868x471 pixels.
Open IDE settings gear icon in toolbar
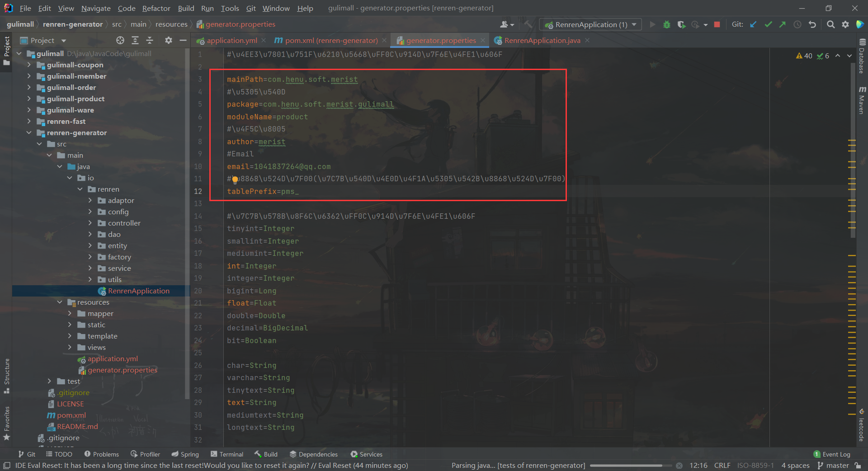pos(845,24)
